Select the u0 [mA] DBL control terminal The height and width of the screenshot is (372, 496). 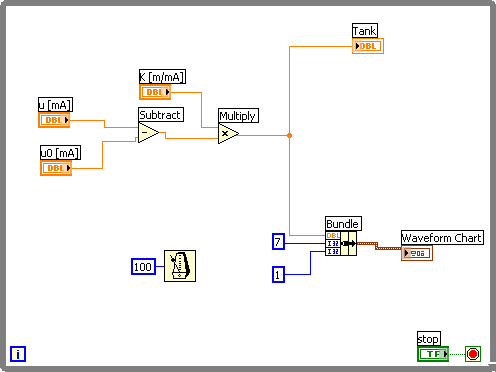[56, 168]
